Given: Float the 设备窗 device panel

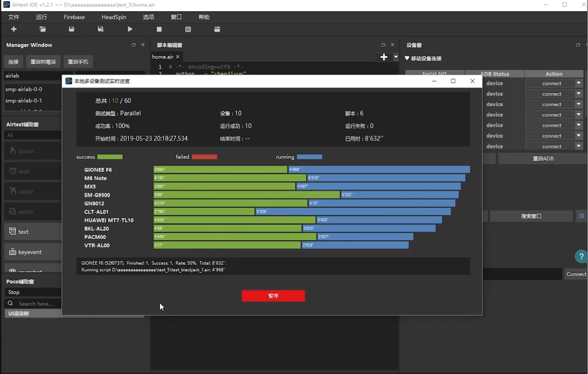Looking at the screenshot, I should click(x=578, y=45).
